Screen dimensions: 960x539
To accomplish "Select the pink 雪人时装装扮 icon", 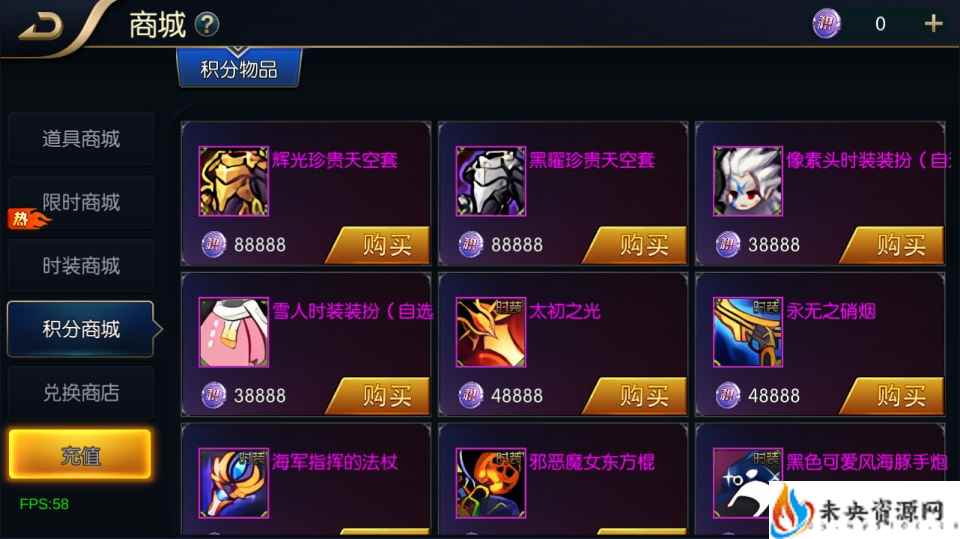I will click(x=234, y=332).
